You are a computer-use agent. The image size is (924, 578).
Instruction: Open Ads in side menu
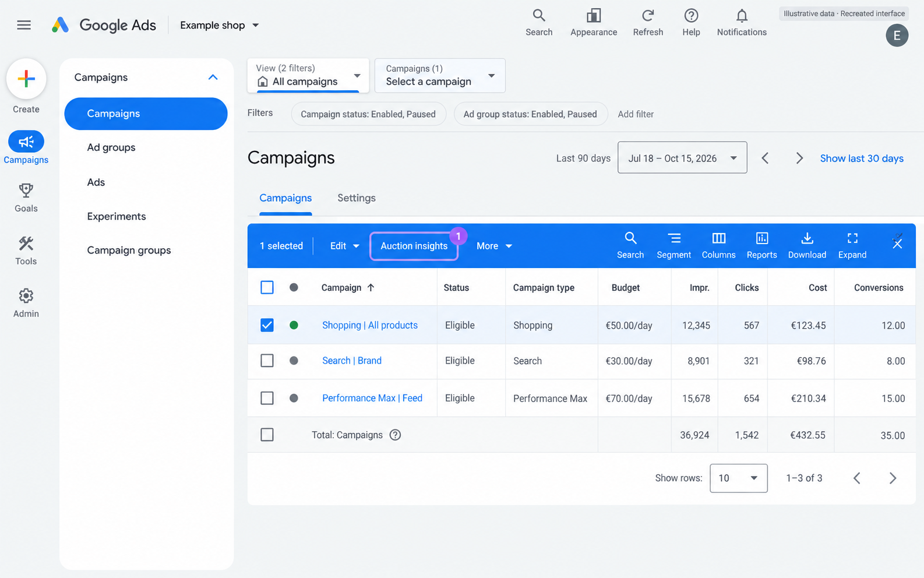point(96,182)
